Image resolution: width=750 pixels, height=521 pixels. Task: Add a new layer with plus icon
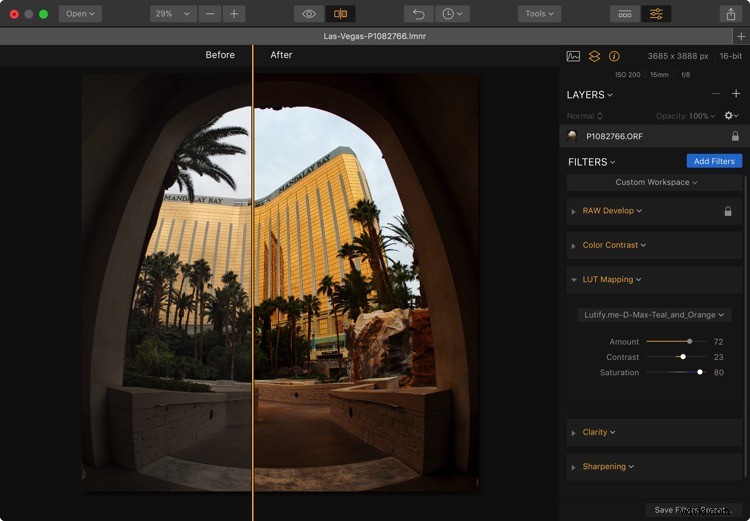click(x=736, y=94)
